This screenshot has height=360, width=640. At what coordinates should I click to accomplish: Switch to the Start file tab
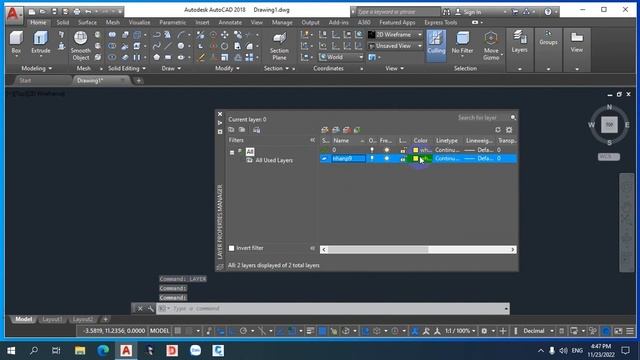click(x=25, y=80)
